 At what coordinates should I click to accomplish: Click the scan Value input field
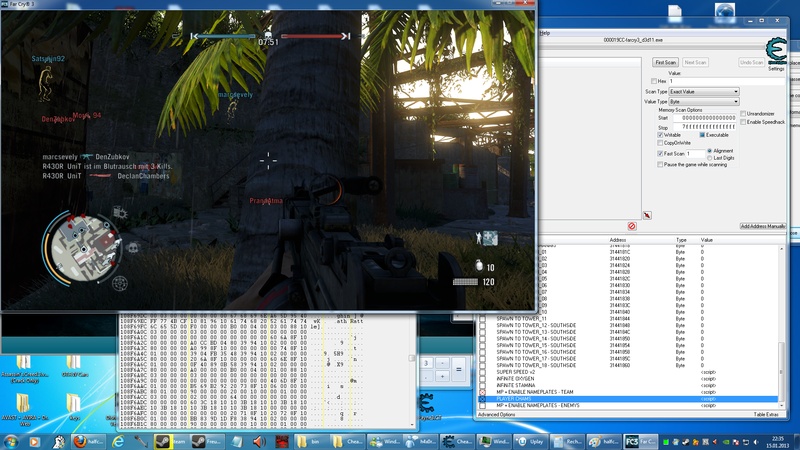click(x=727, y=81)
